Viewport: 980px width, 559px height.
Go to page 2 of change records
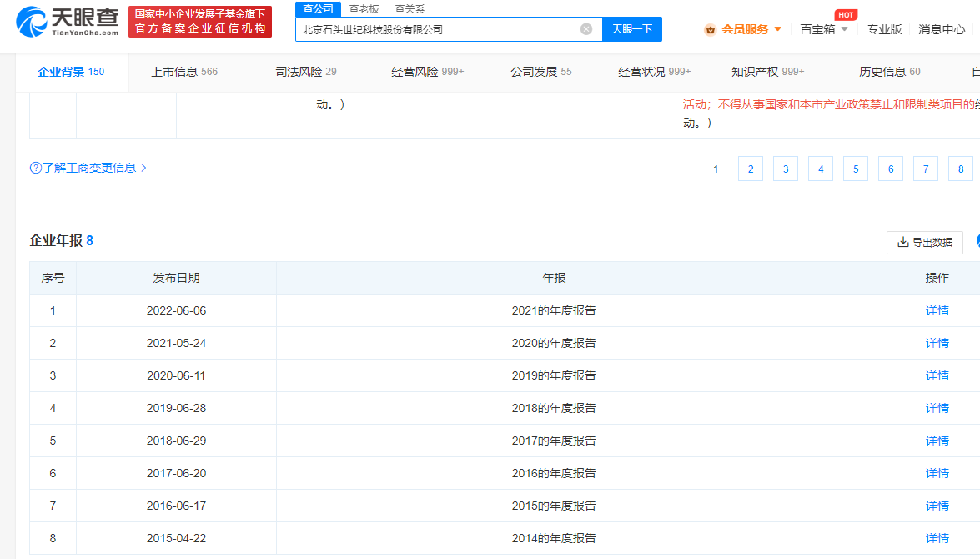[x=750, y=169]
